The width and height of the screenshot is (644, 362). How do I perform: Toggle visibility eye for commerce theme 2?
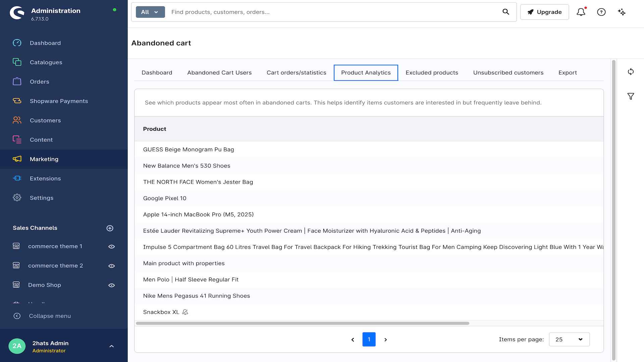tap(112, 266)
